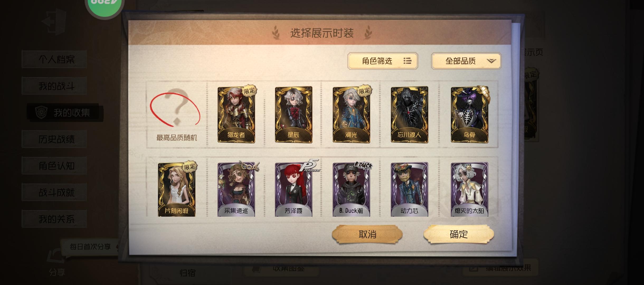Pick the B. Duck潮 costume card
The height and width of the screenshot is (285, 644).
pyautogui.click(x=351, y=189)
